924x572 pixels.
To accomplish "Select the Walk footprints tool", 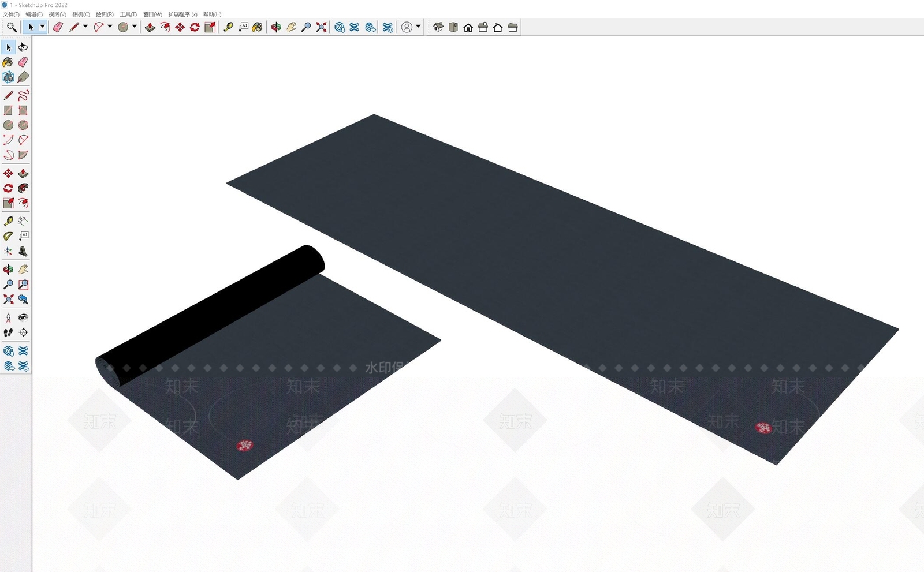I will click(x=8, y=332).
